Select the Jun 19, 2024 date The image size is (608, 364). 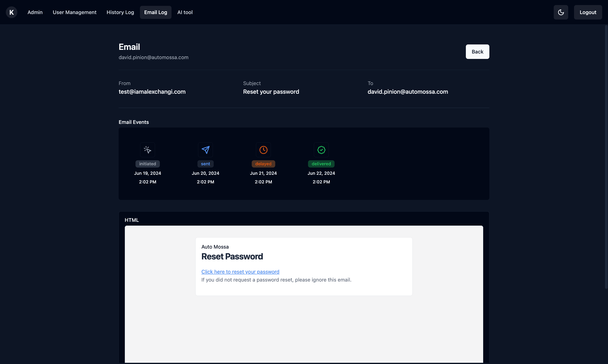point(148,173)
